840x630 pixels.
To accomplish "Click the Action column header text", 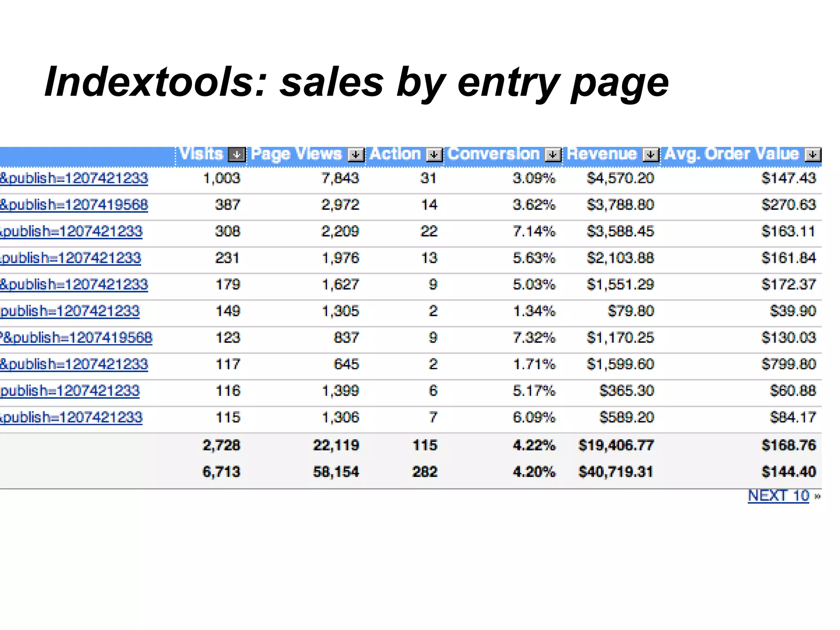I will pos(395,154).
